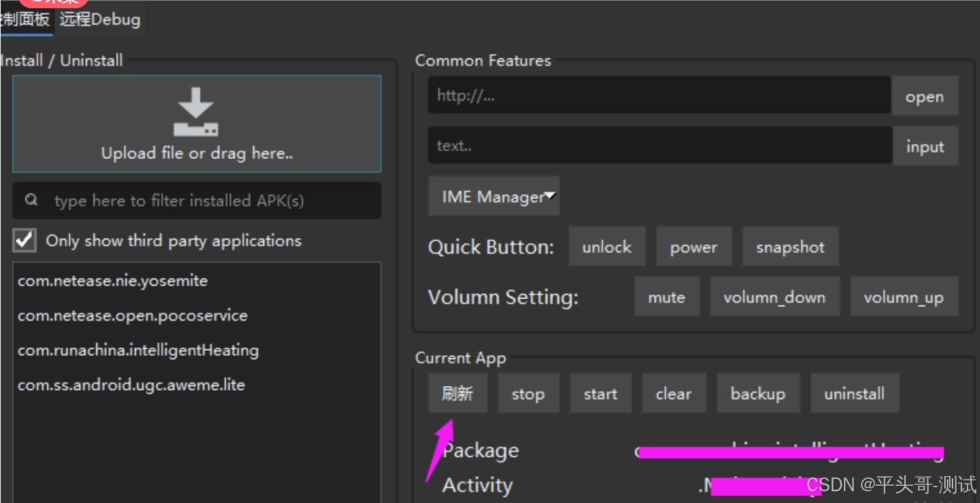Open the IME Manager dropdown

[x=494, y=197]
